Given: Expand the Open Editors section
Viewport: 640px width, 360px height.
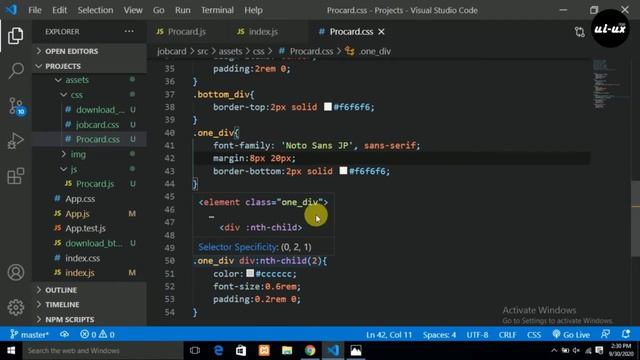Looking at the screenshot, I should tap(89, 51).
